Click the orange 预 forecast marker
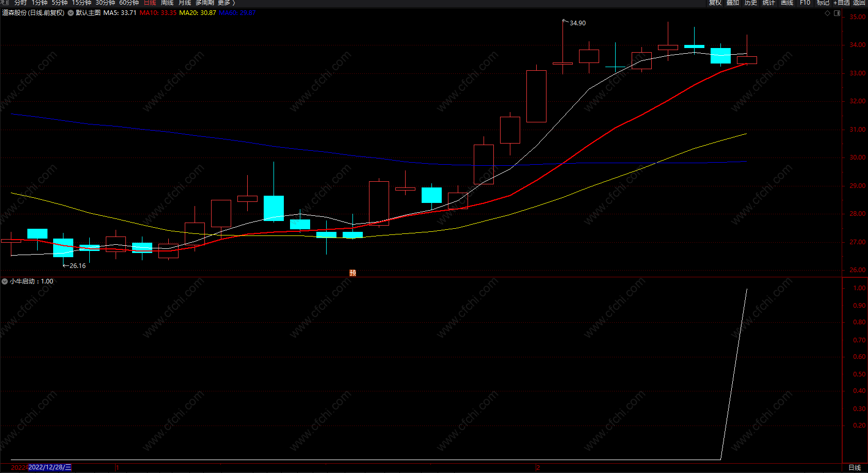 pos(353,273)
